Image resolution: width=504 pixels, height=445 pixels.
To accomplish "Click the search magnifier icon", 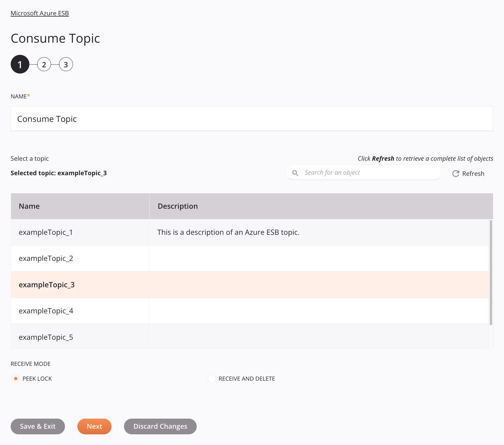I will click(x=295, y=173).
